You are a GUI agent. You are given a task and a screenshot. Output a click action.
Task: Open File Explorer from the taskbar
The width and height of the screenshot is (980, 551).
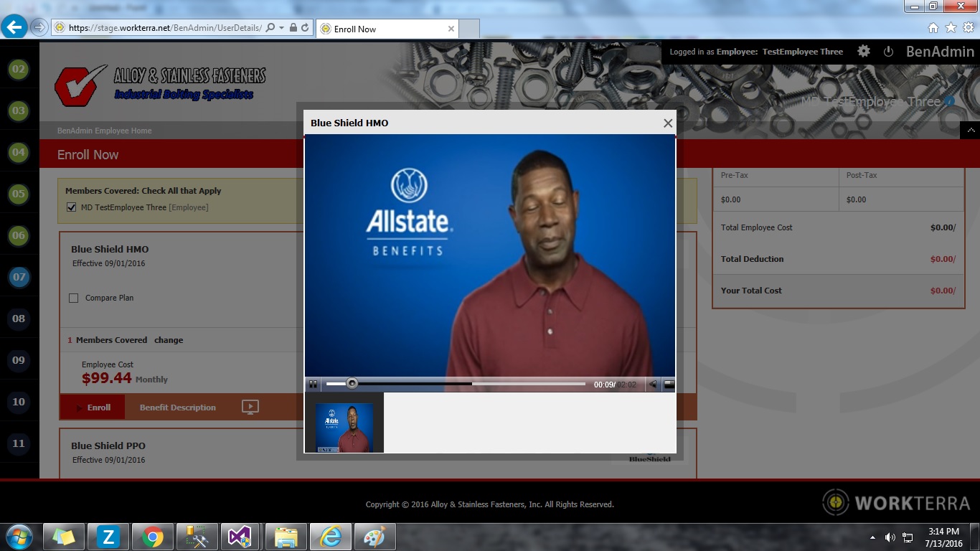[x=286, y=537]
